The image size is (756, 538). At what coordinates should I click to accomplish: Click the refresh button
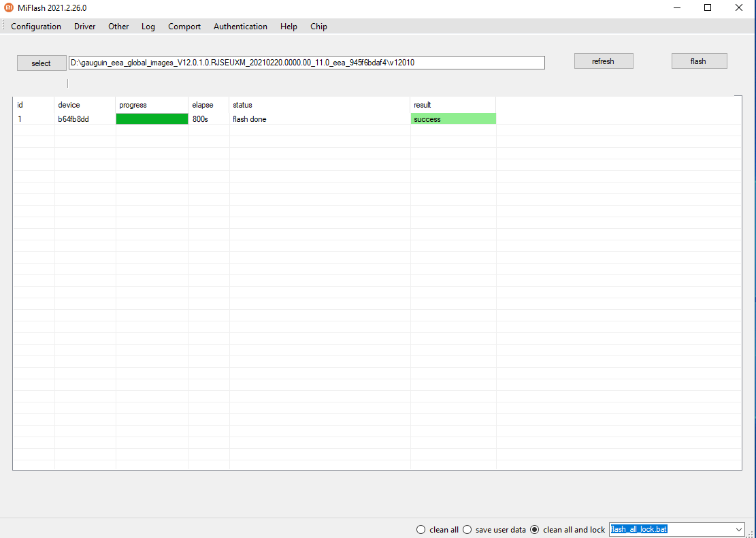pyautogui.click(x=603, y=61)
